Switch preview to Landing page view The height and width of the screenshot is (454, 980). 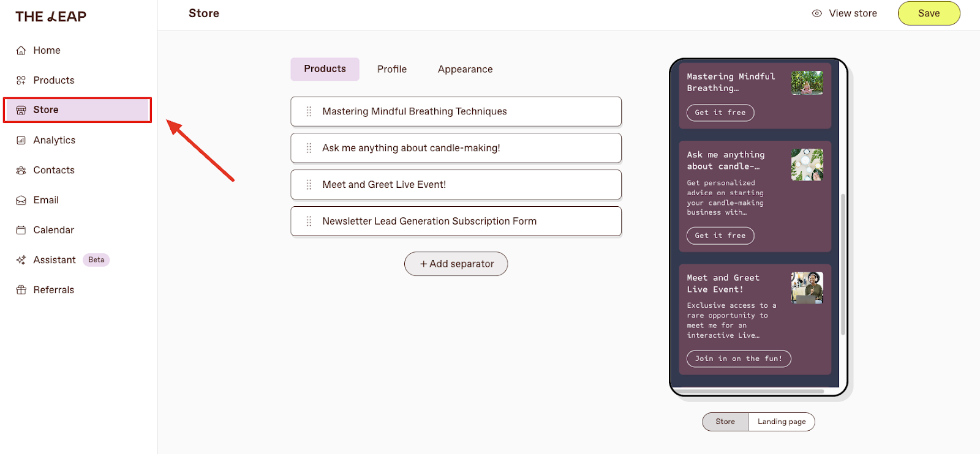(781, 422)
